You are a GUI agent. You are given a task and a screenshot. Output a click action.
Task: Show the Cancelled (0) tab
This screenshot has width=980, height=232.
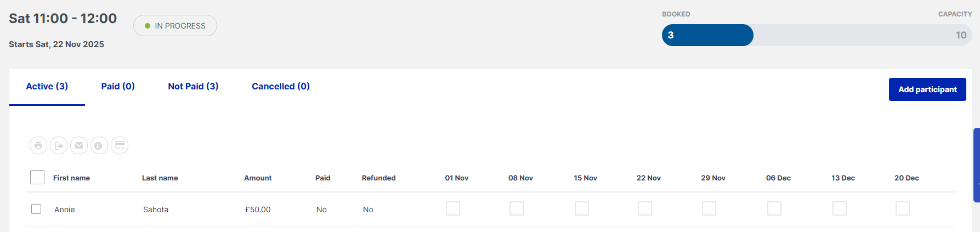click(x=281, y=86)
